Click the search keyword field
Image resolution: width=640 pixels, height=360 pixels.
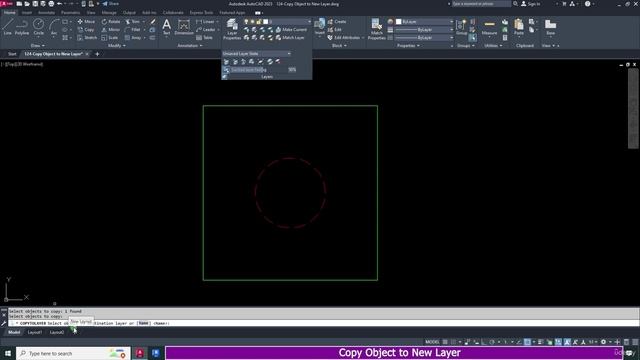[481, 4]
